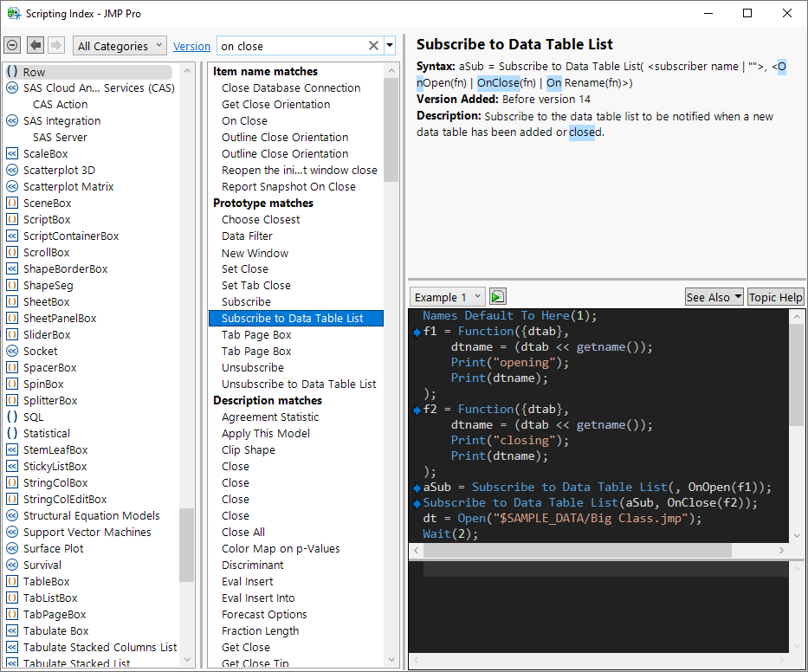Select the On Close item

(244, 121)
